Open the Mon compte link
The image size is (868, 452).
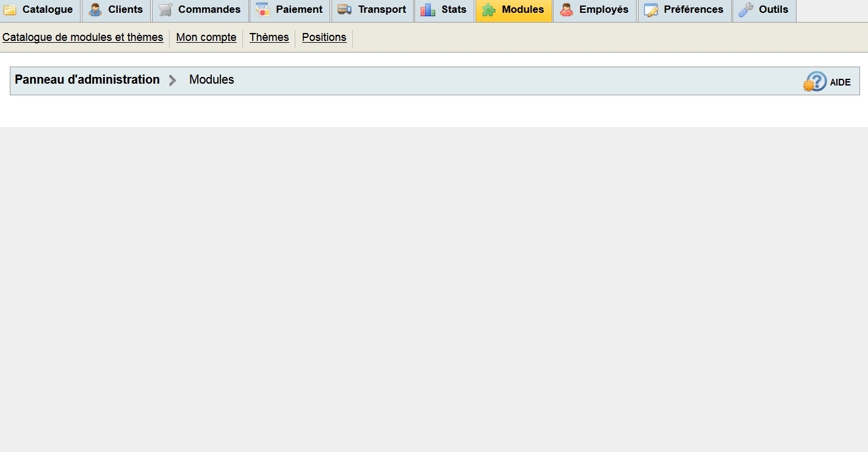pyautogui.click(x=206, y=37)
